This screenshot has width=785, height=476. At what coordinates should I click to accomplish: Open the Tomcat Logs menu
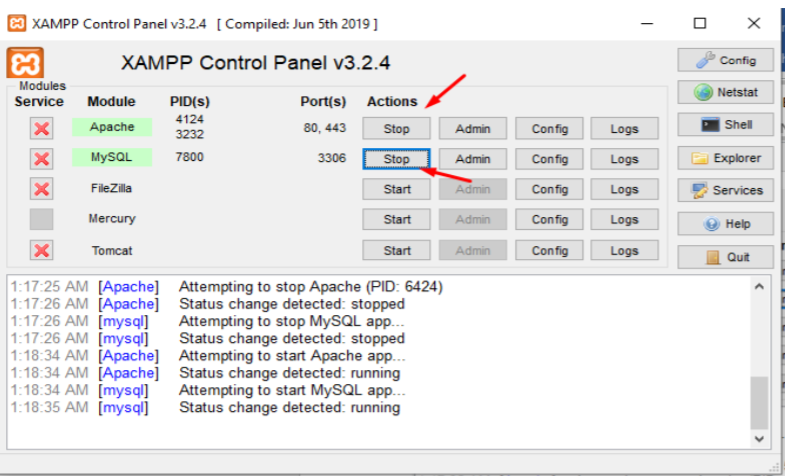click(624, 250)
